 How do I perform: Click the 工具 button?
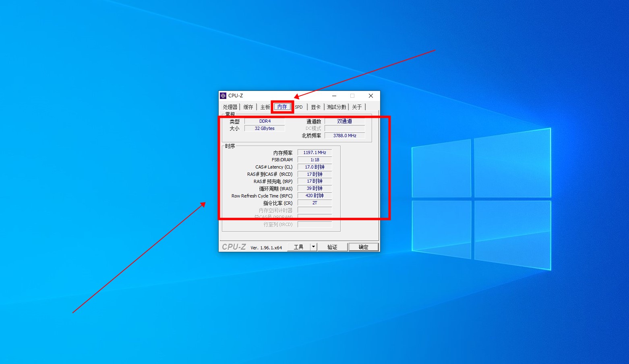299,247
